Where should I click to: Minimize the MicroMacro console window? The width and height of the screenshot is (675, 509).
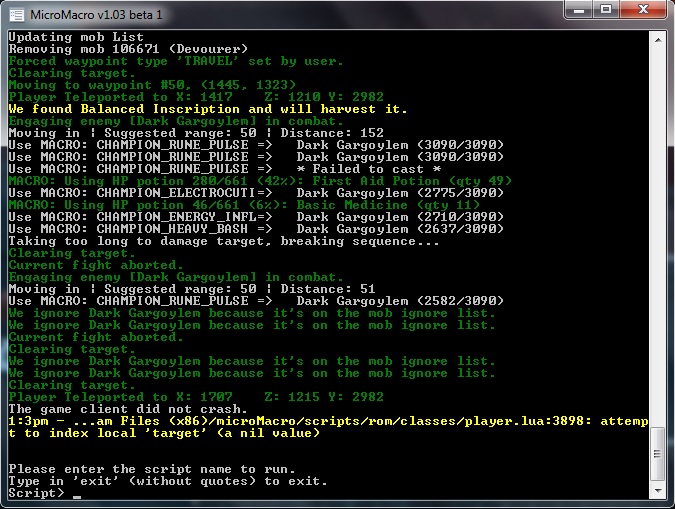tap(579, 9)
